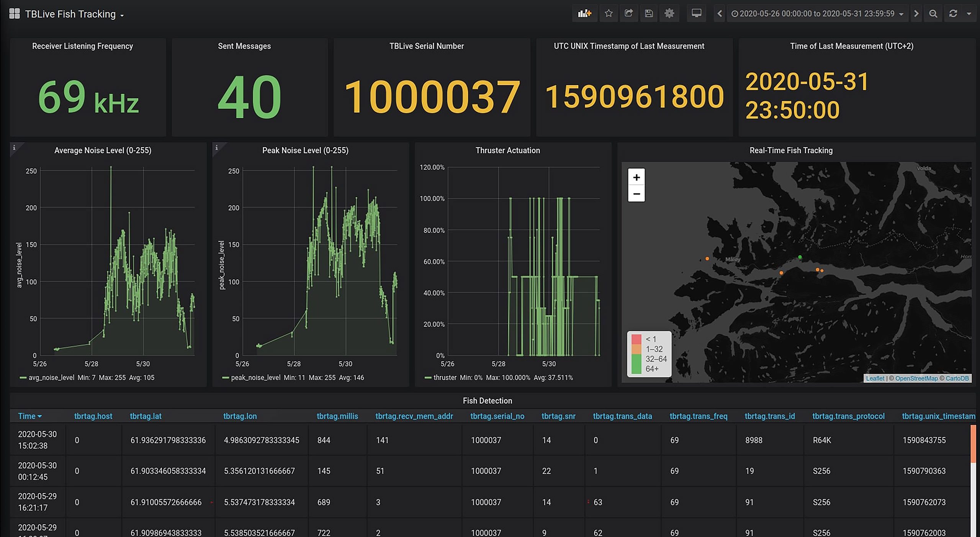Click the orange marker west of Måløy
980x537 pixels.
point(707,259)
